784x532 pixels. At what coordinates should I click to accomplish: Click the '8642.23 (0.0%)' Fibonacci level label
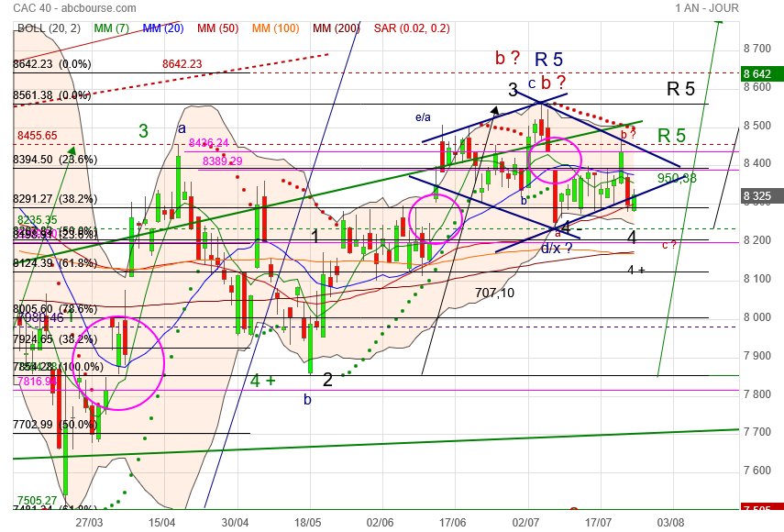[52, 64]
